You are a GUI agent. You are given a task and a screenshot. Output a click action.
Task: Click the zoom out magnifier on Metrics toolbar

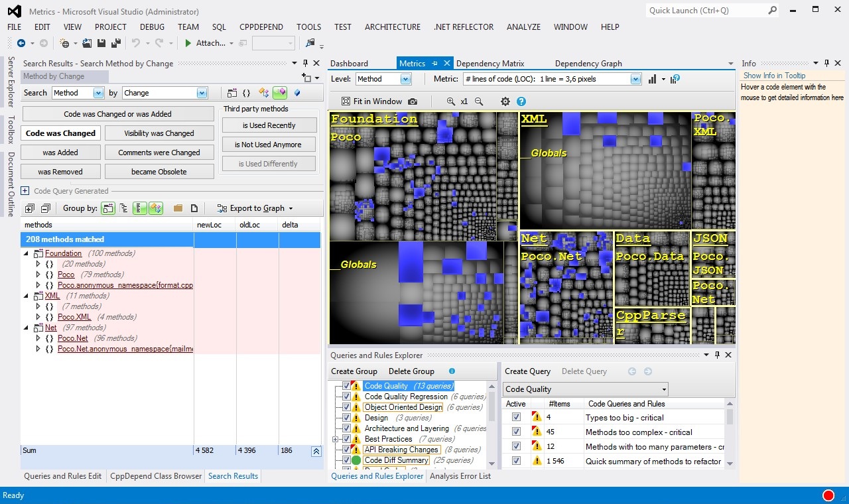click(479, 101)
